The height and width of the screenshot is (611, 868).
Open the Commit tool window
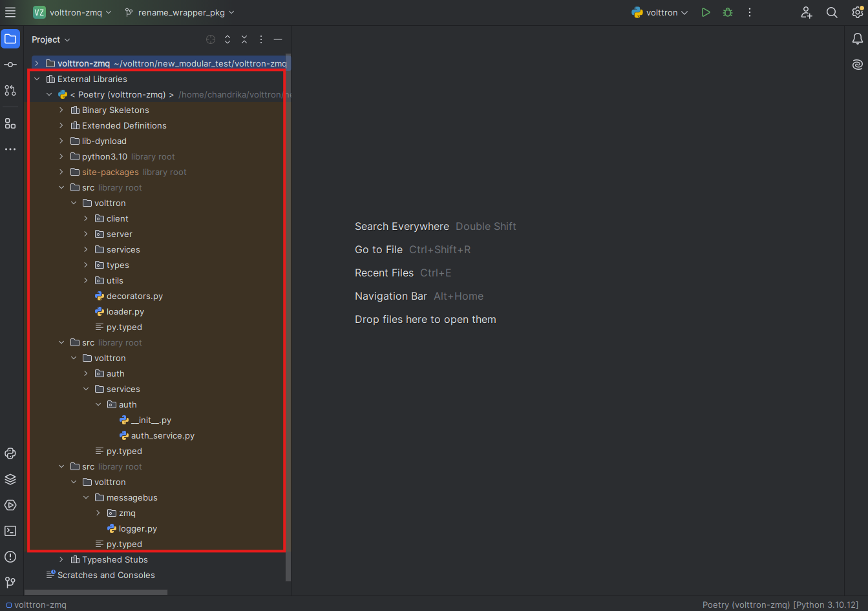click(10, 65)
